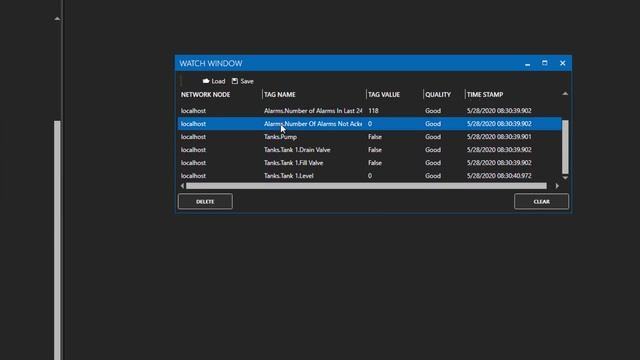The height and width of the screenshot is (360, 640).
Task: Click the CLEAR button
Action: point(541,201)
